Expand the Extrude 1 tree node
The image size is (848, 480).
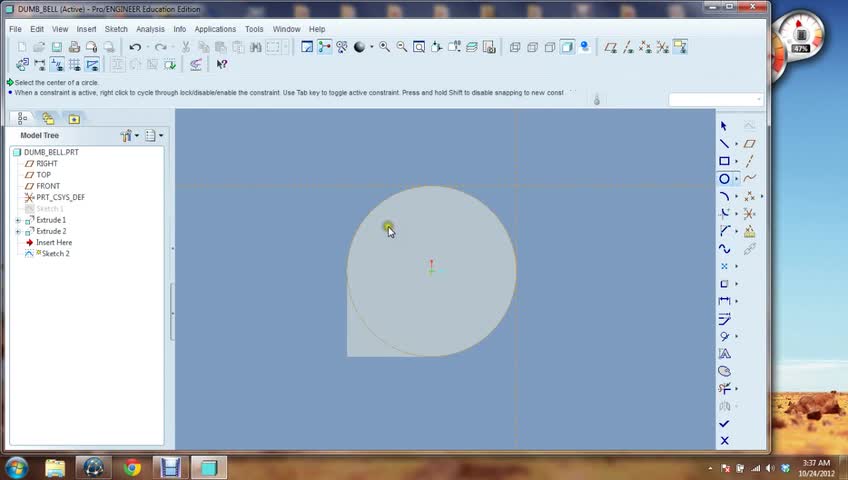tap(18, 221)
